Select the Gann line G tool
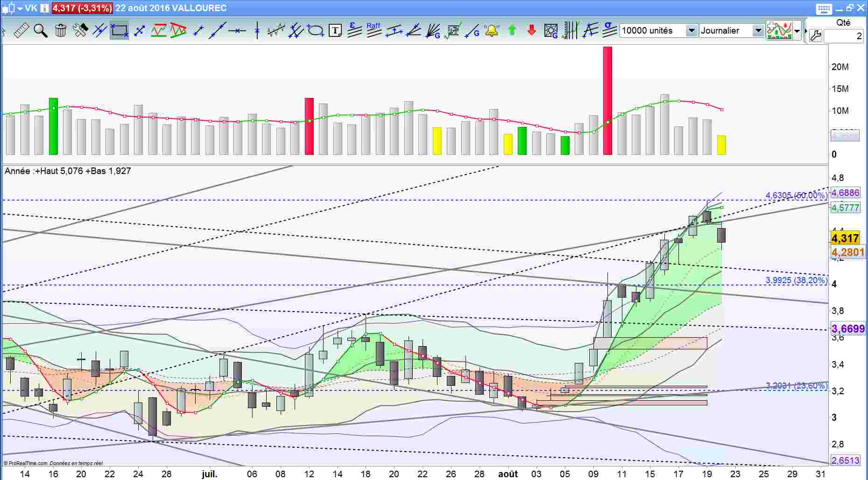This screenshot has width=868, height=480. click(x=473, y=31)
